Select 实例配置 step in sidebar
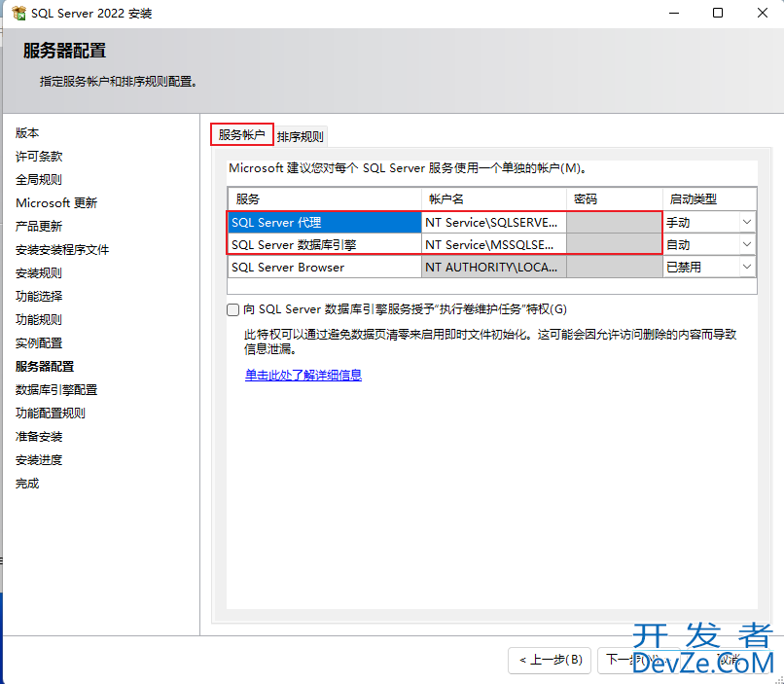 point(39,343)
